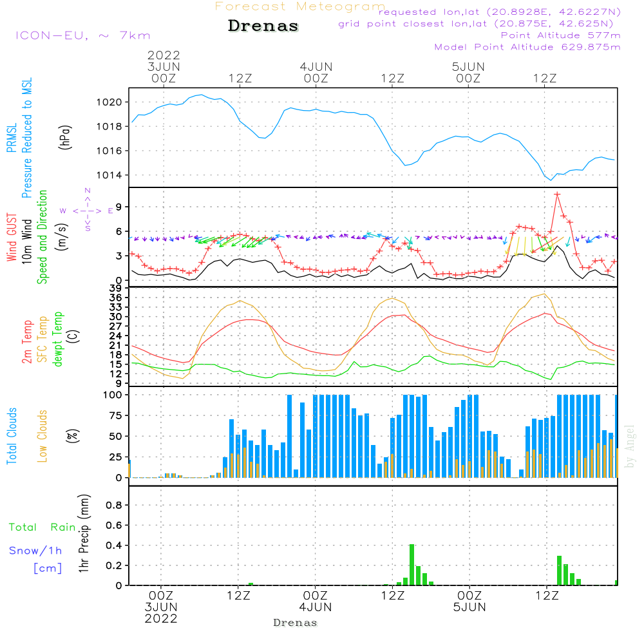Click the small 'Drenas' caption at bottom
The image size is (644, 644).
(296, 623)
